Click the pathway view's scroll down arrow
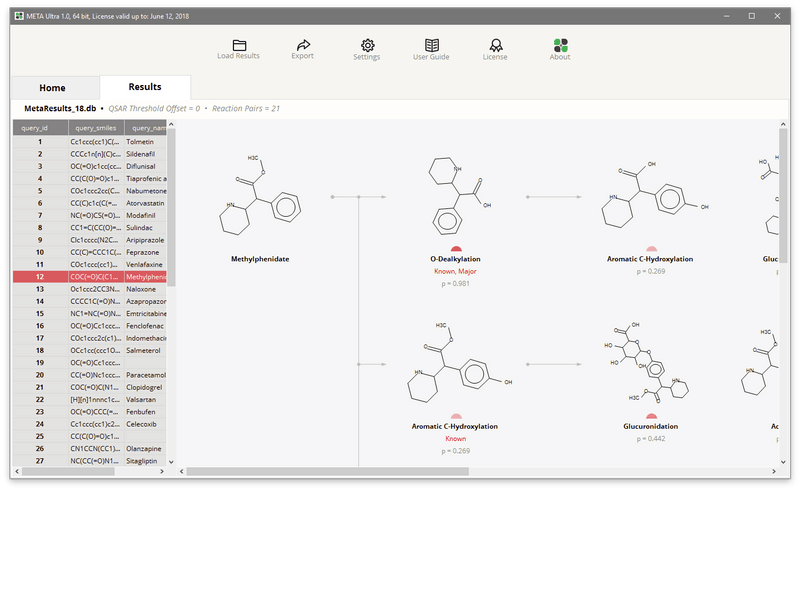Image resolution: width=800 pixels, height=600 pixels. pyautogui.click(x=783, y=462)
